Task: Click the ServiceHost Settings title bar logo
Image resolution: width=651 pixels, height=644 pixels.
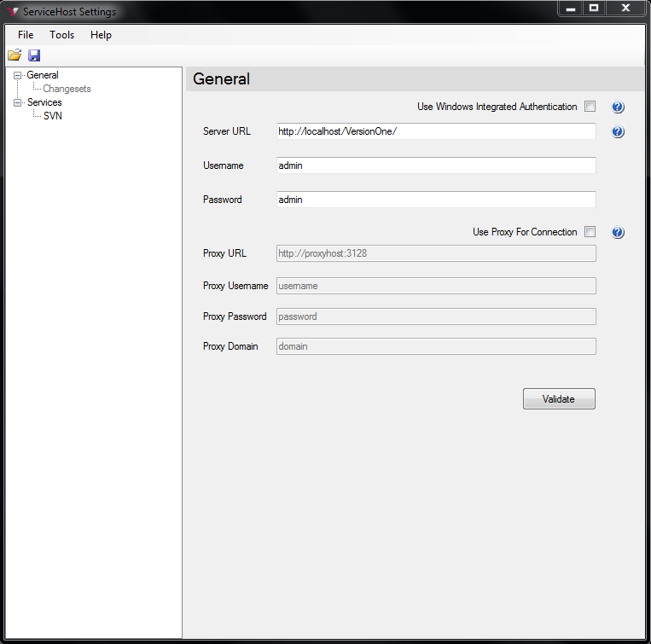Action: pyautogui.click(x=13, y=12)
